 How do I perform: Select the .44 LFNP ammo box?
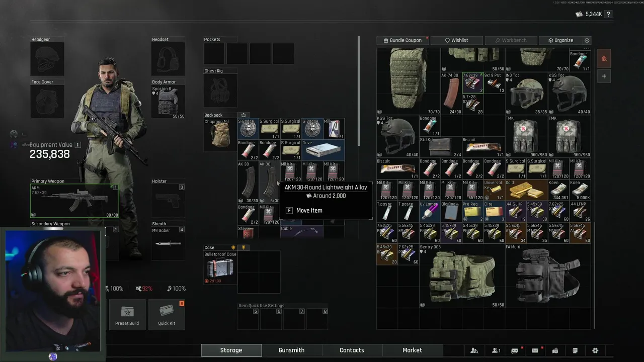coord(580,212)
